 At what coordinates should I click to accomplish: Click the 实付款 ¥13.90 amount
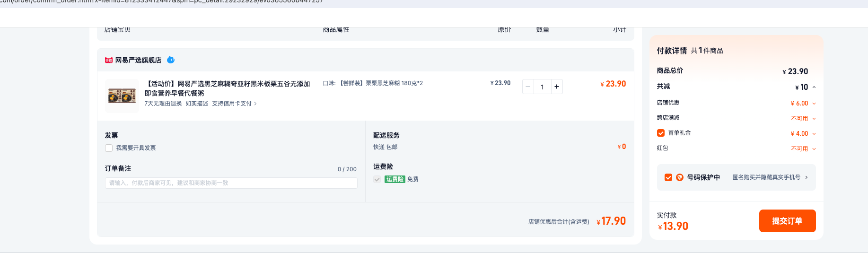673,226
